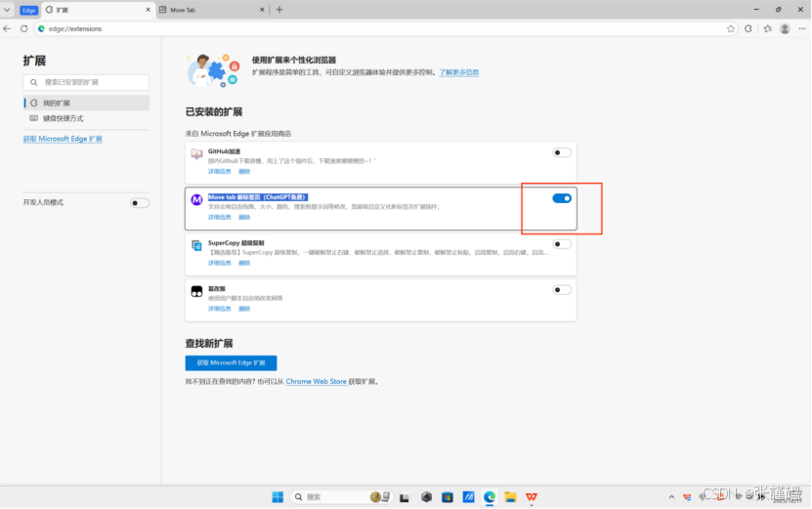Click the Edge badge in the tab strip
The width and height of the screenshot is (812, 509).
(x=29, y=11)
